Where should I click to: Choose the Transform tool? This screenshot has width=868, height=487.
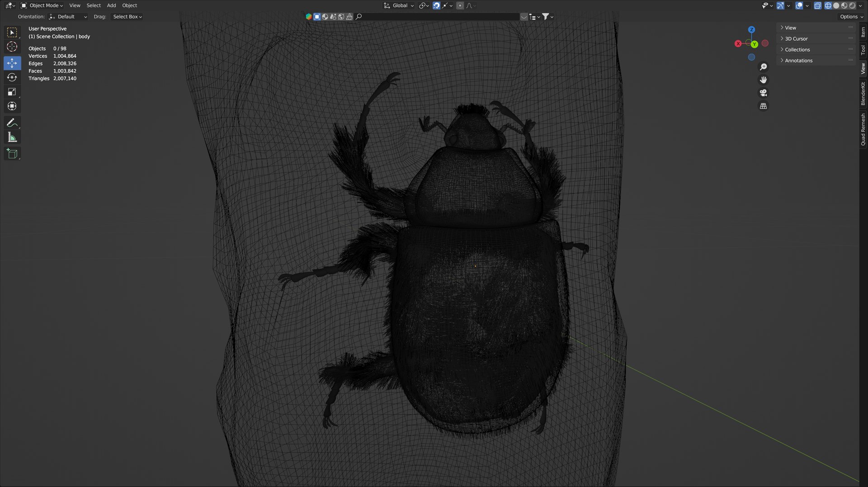[x=12, y=106]
